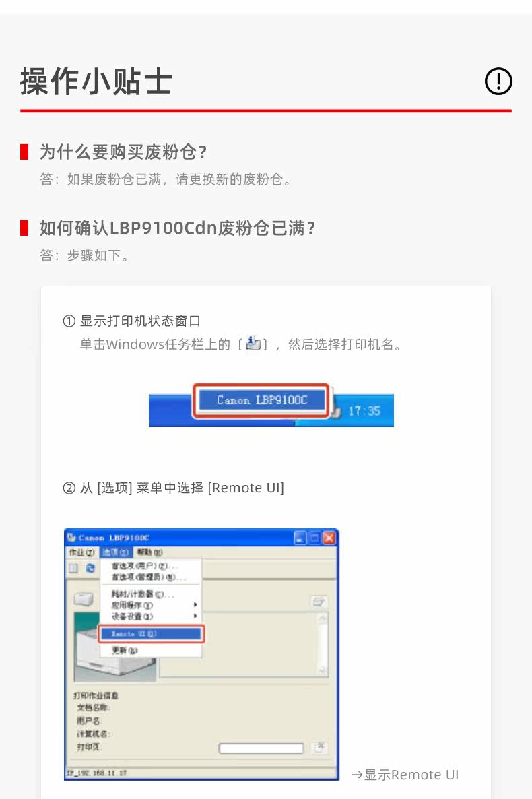Image resolution: width=532 pixels, height=799 pixels.
Task: Click the Canon LBP9100C taskbar button
Action: tap(262, 400)
